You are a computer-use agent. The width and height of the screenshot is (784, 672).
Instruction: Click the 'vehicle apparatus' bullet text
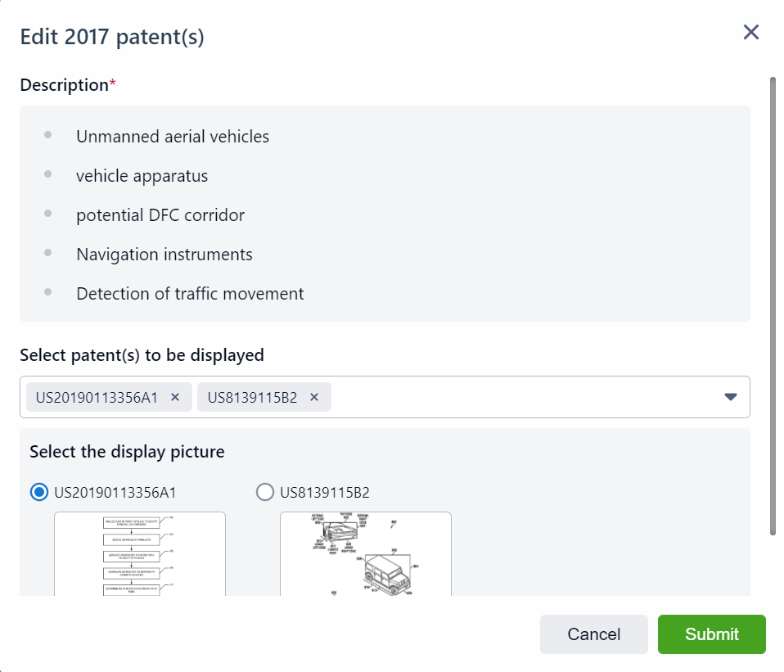tap(142, 176)
